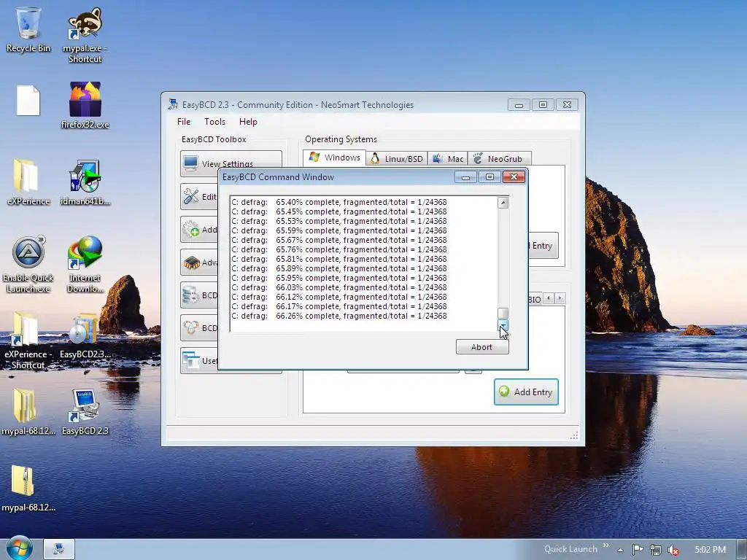The image size is (747, 560).
Task: Click the Edit Boot Menu wrench button
Action: [199, 197]
